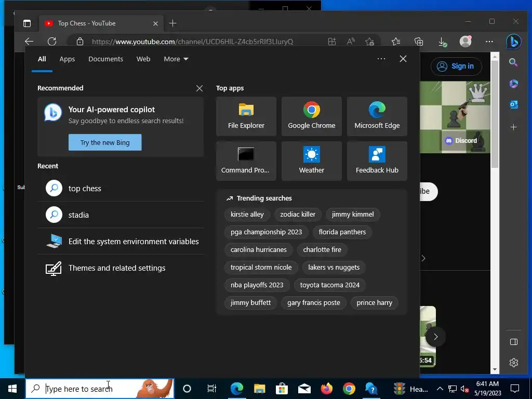Open Edge Downloads icon in toolbar
This screenshot has width=532, height=399.
coord(443,42)
